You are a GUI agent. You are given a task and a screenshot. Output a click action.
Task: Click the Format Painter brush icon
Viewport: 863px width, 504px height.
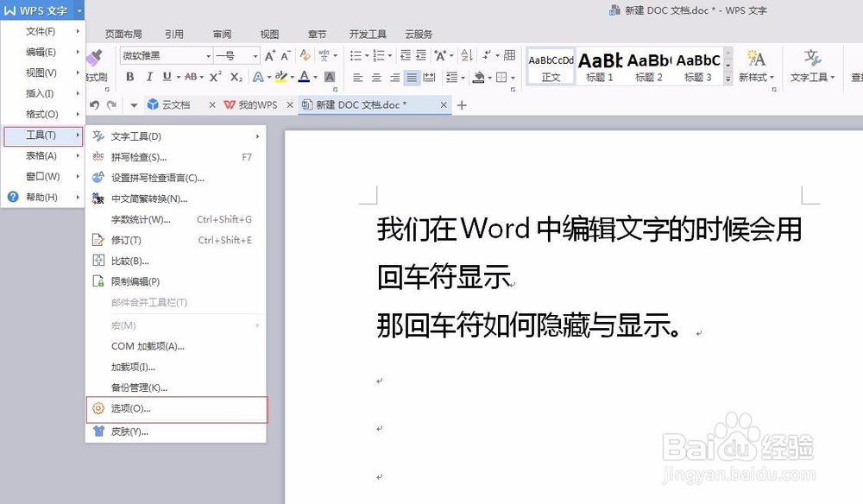click(x=95, y=58)
